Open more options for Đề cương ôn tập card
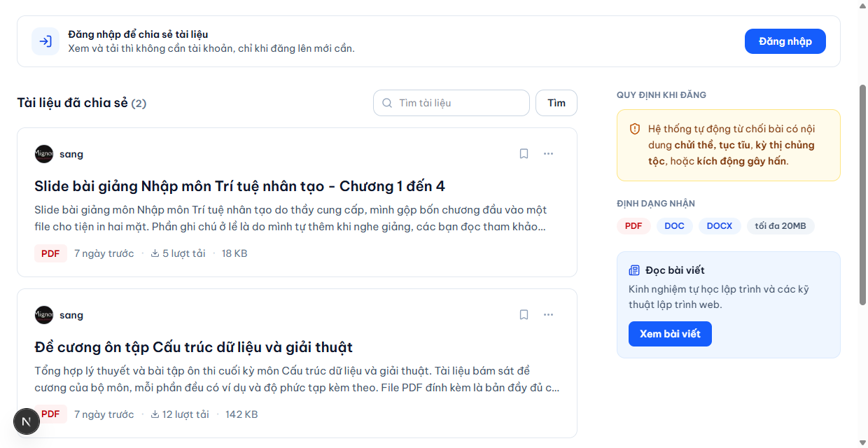This screenshot has width=868, height=448. pyautogui.click(x=548, y=315)
